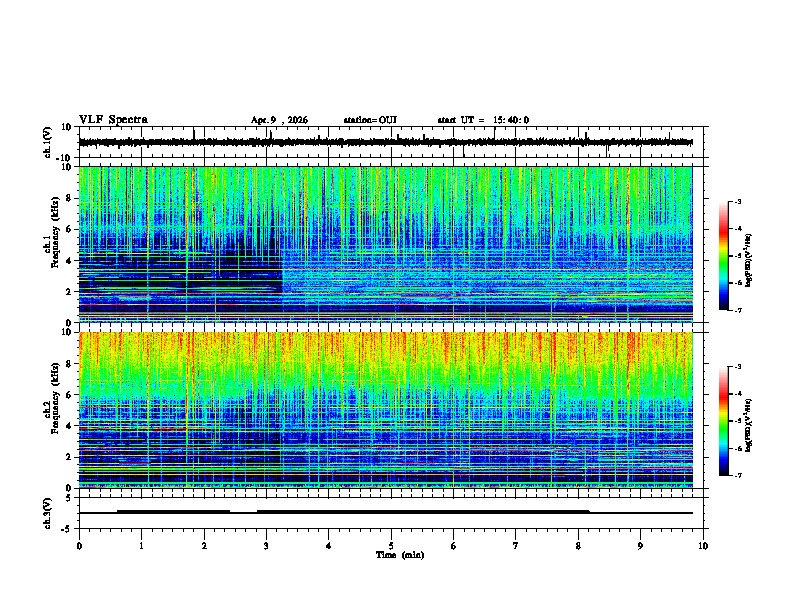Click the "station=OUI" header label
Image resolution: width=792 pixels, height=612 pixels.
(x=370, y=120)
